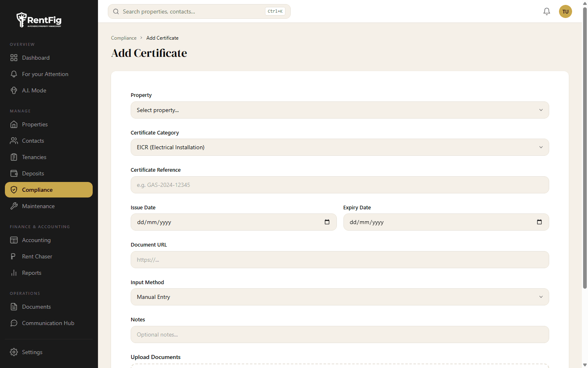The height and width of the screenshot is (368, 588).
Task: Click the For your Attention bell icon
Action: 14,74
